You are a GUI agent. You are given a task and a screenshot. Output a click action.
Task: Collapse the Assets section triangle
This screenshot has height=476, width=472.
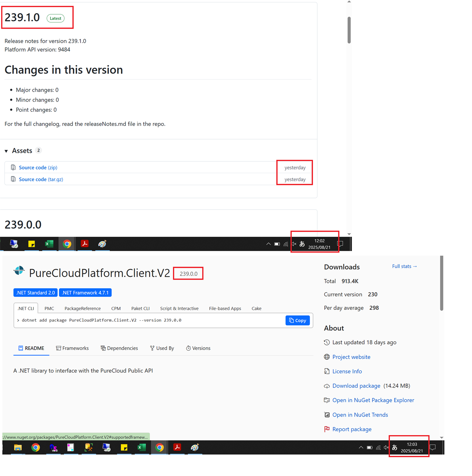[6, 151]
